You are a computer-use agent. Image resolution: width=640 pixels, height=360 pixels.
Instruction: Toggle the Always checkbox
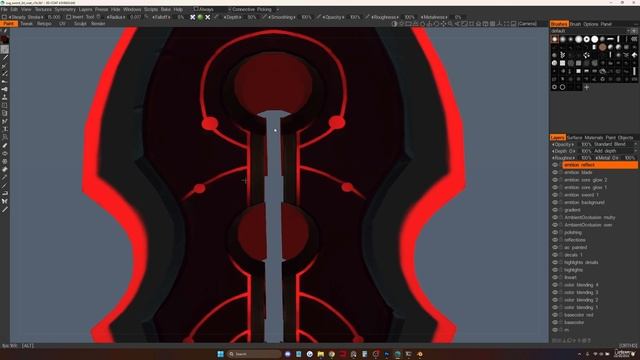(196, 9)
